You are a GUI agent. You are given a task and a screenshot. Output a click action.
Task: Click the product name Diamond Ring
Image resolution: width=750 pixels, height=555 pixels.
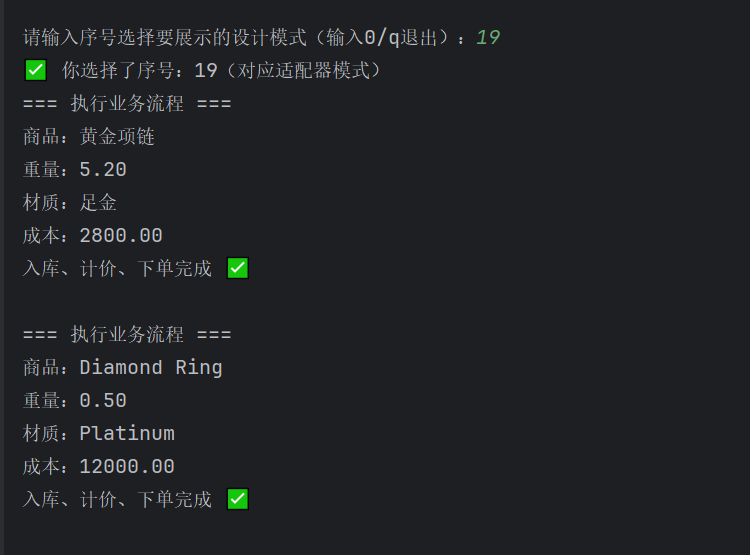coord(151,368)
